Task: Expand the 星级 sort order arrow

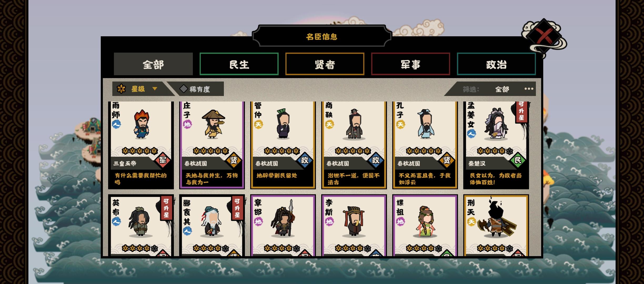Action: (155, 89)
